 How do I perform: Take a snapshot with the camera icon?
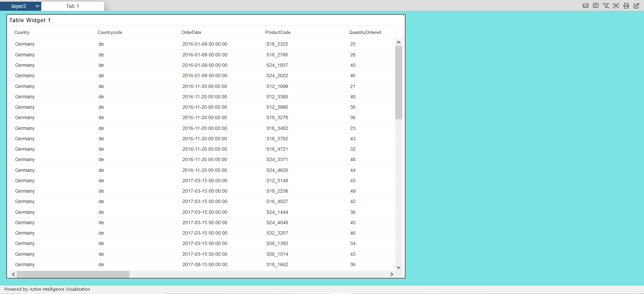[616, 6]
